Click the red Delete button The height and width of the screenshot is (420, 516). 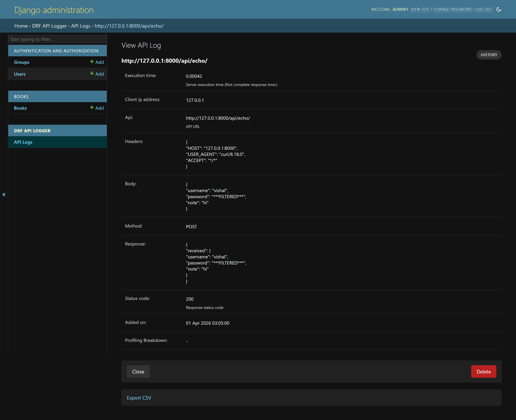click(484, 371)
